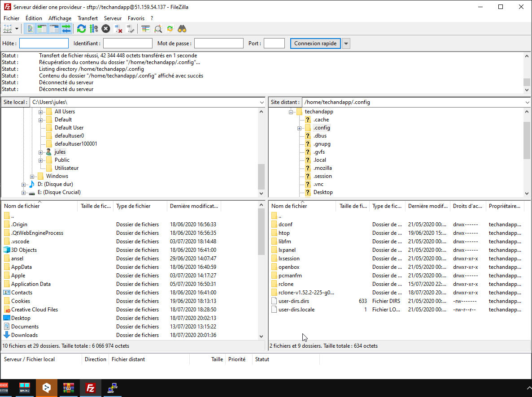Expand the .config remote folder node
532x397 pixels.
(x=299, y=128)
